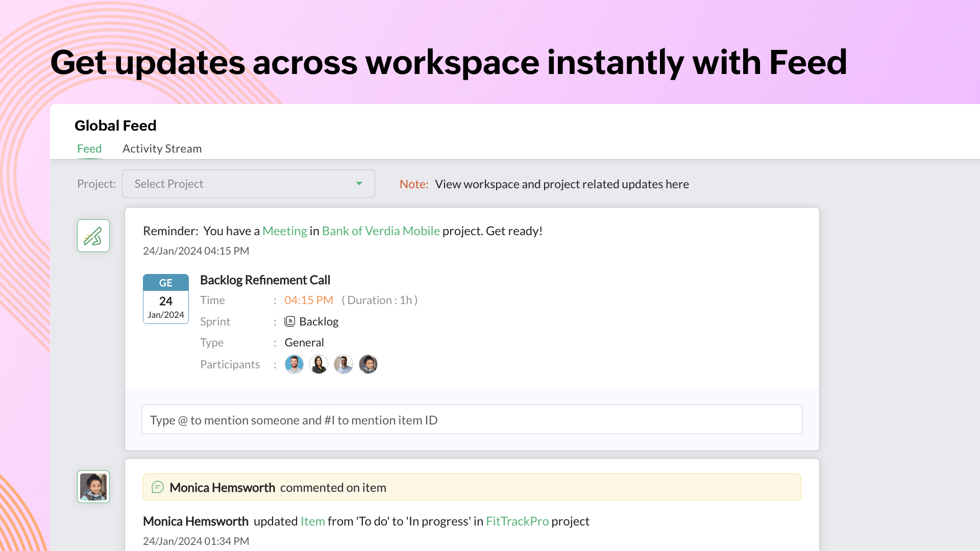Click the comment bubble icon in yellow banner

click(158, 487)
